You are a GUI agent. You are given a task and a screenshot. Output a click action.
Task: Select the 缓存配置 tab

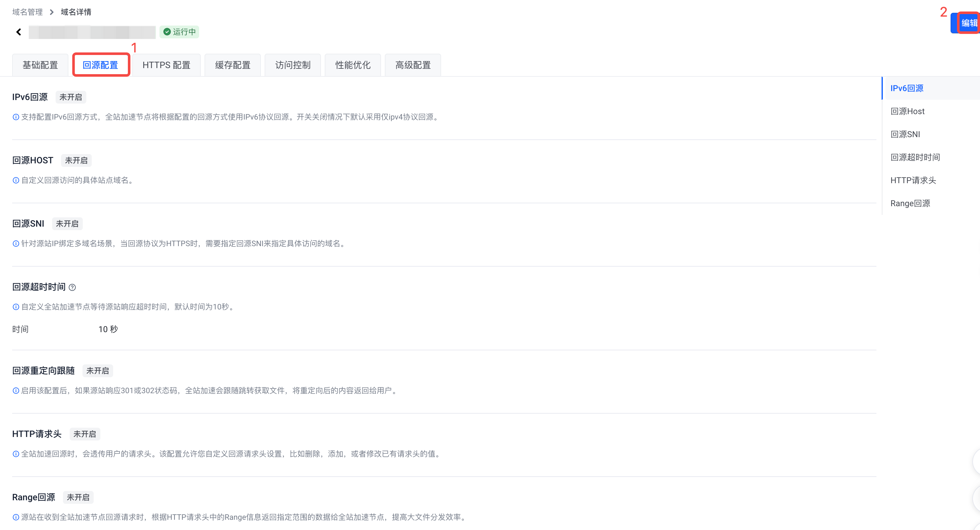232,65
